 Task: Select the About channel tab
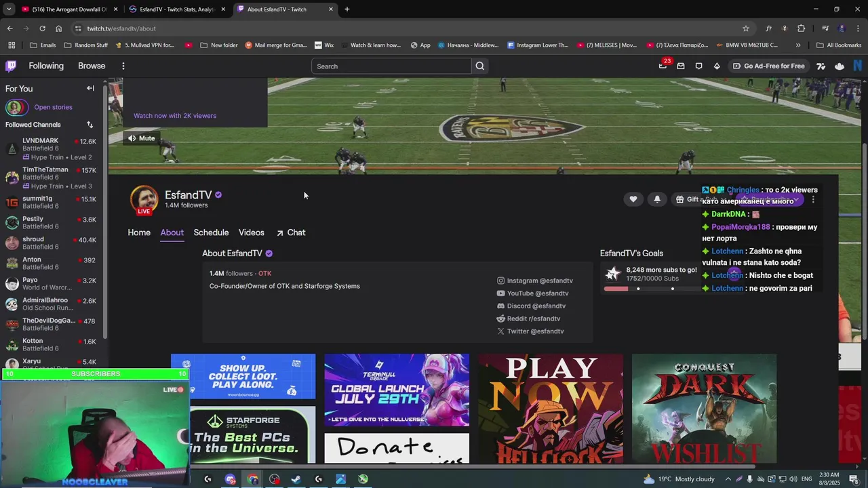pos(172,232)
